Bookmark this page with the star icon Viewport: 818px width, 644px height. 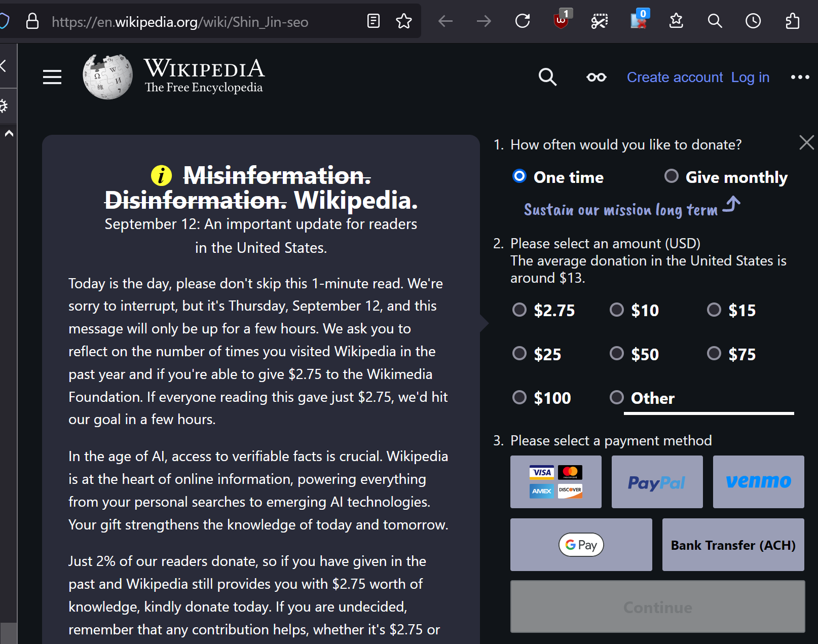click(x=404, y=21)
